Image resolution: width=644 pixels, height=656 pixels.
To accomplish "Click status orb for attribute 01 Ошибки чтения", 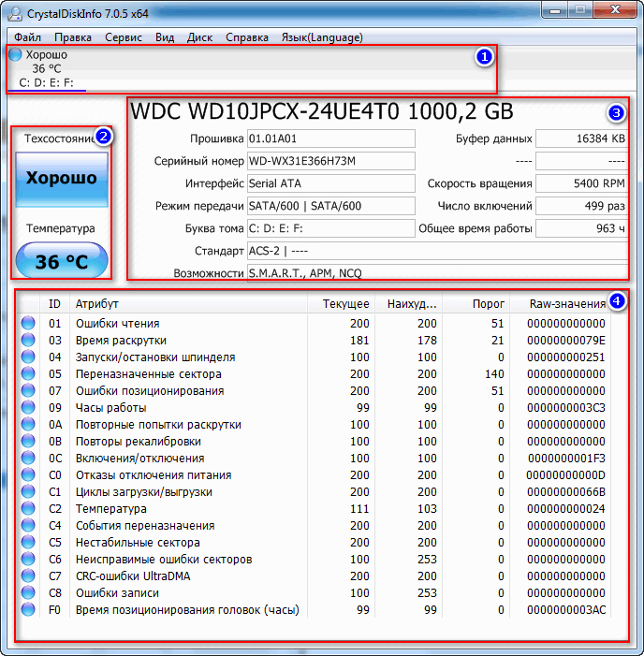I will (x=28, y=323).
